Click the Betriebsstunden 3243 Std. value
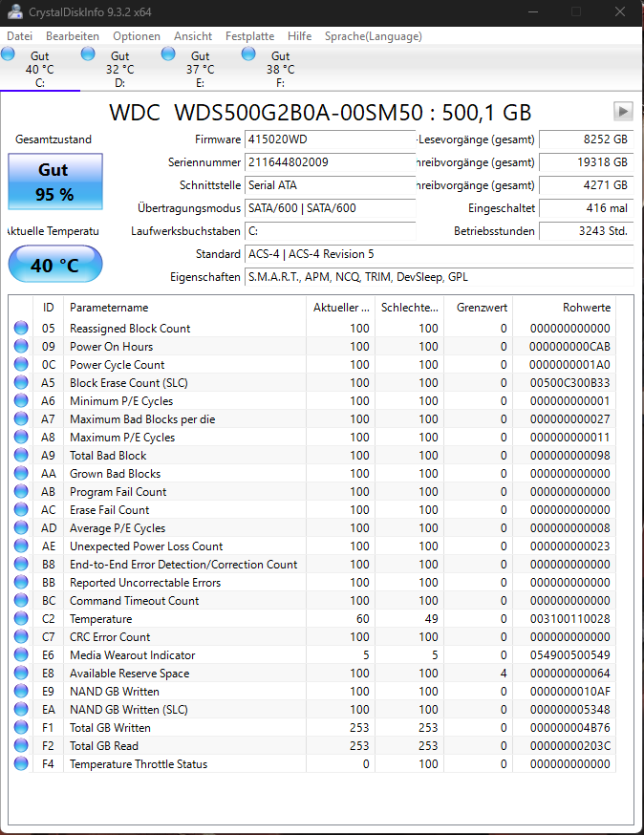The width and height of the screenshot is (644, 835). [x=587, y=231]
